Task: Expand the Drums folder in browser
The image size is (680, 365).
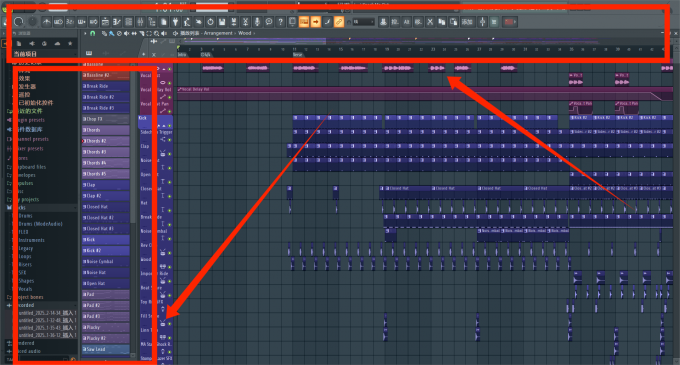Action: click(25, 216)
